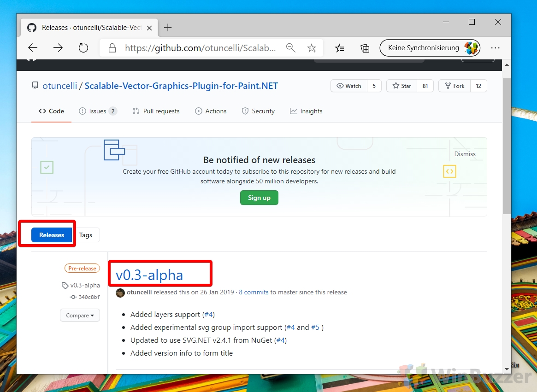
Task: Expand the Compare dropdown
Action: click(80, 316)
